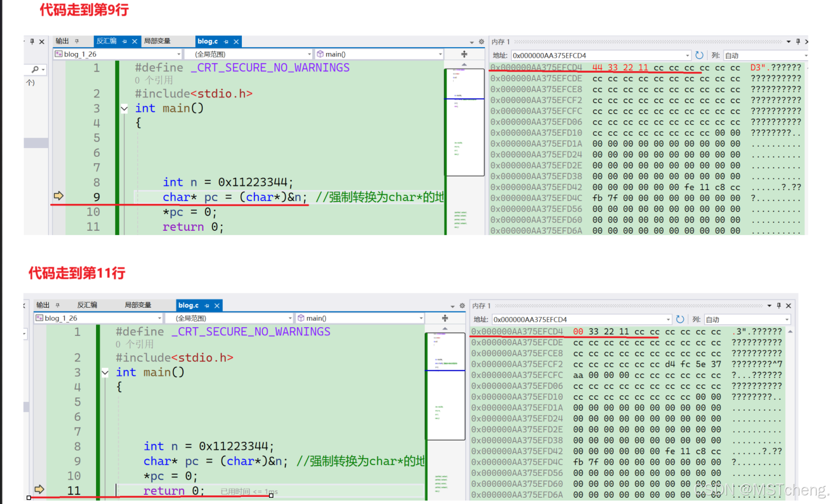Open the address history arrow in the upper memory window
The image size is (832, 504).
(x=688, y=55)
